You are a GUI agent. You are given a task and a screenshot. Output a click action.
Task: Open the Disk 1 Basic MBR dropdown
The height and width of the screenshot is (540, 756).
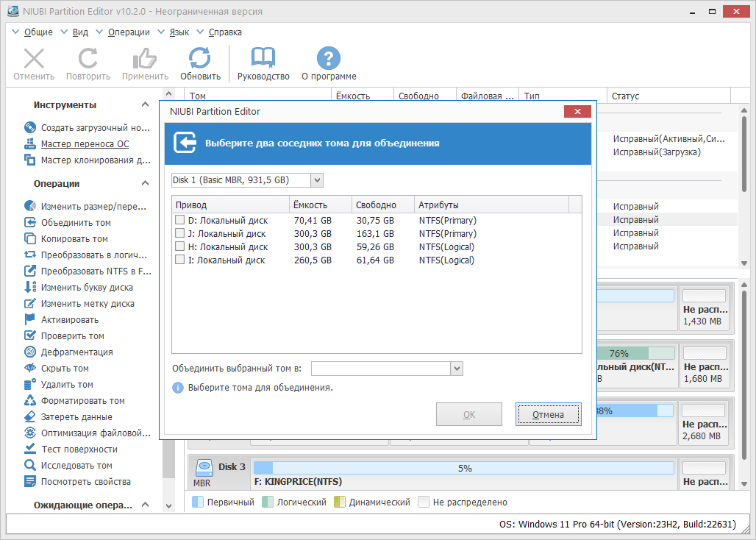[x=247, y=180]
